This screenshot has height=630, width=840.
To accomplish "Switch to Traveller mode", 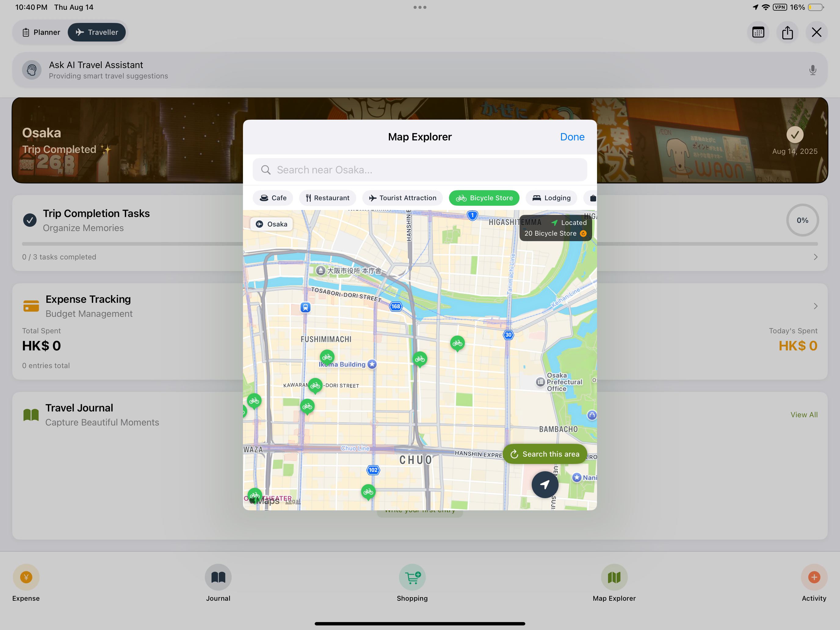I will tap(97, 32).
